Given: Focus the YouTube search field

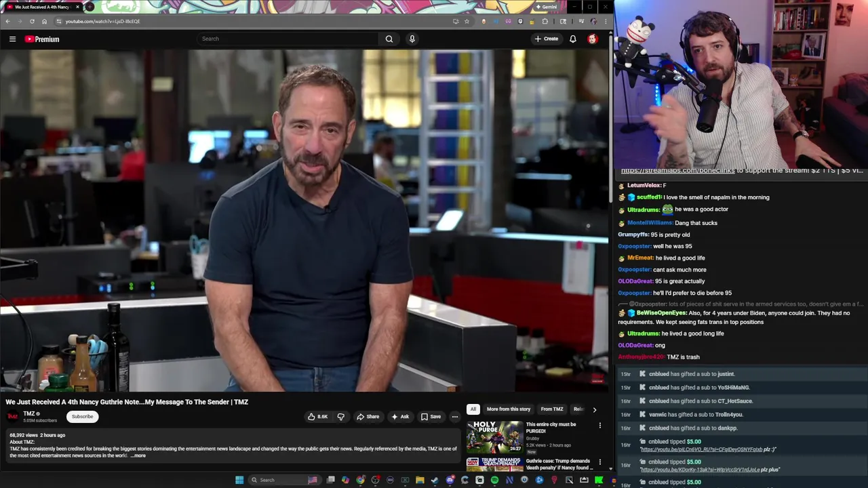Looking at the screenshot, I should click(288, 39).
